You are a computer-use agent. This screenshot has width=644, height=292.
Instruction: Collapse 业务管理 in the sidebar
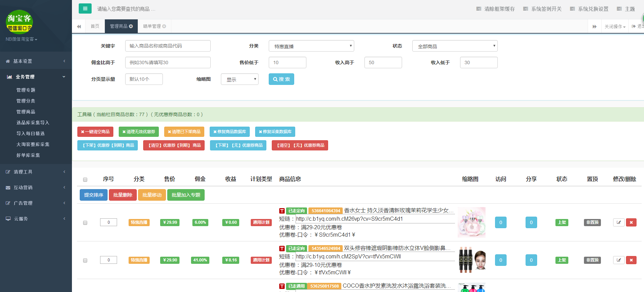click(36, 77)
